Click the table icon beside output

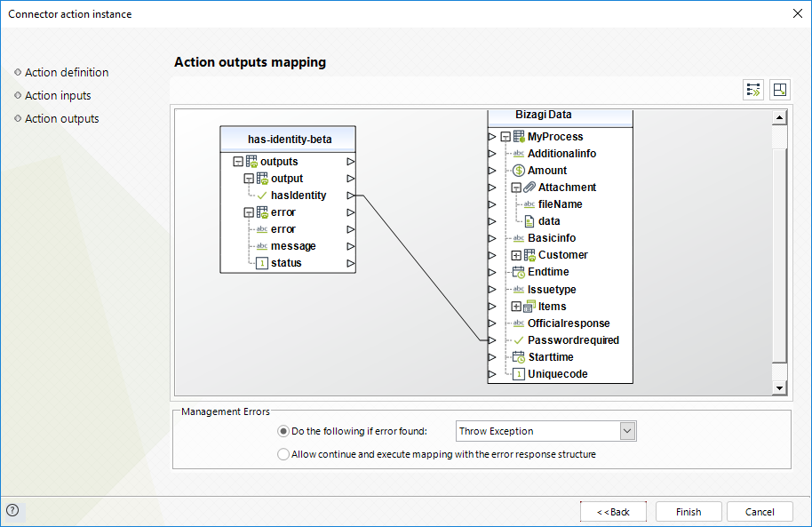pyautogui.click(x=263, y=179)
